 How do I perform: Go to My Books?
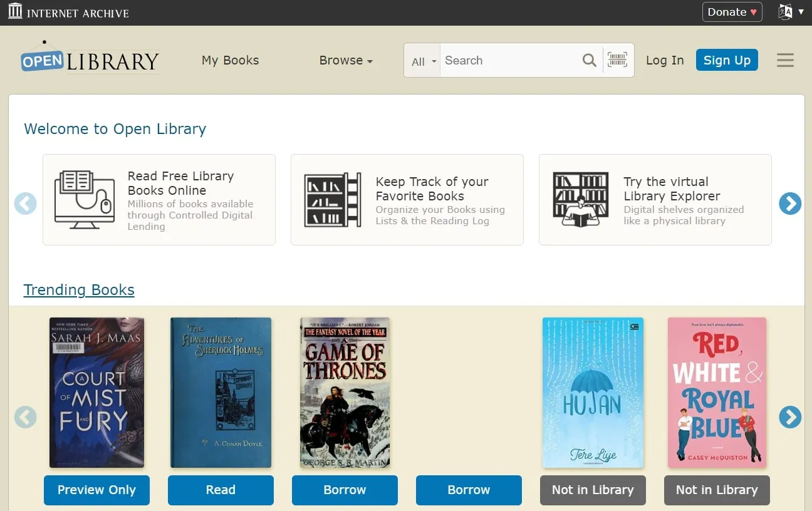click(230, 60)
